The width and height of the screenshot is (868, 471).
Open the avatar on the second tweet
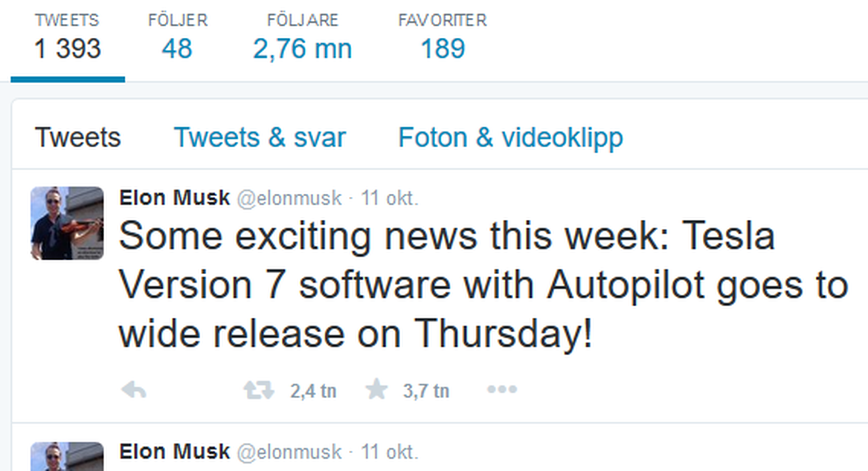[x=67, y=456]
